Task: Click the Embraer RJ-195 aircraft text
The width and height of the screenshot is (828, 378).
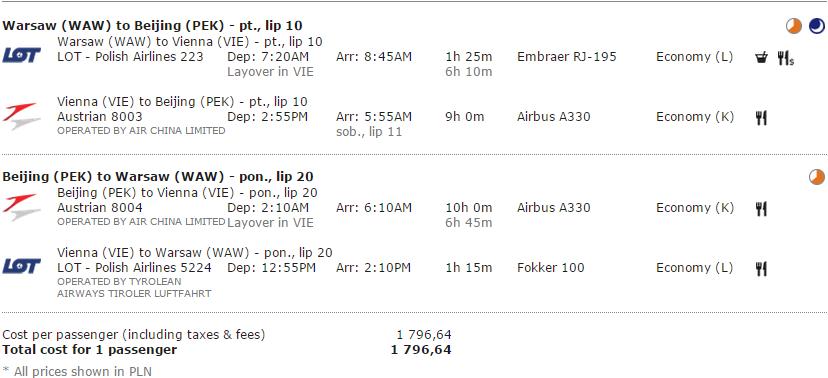Action: (x=567, y=56)
